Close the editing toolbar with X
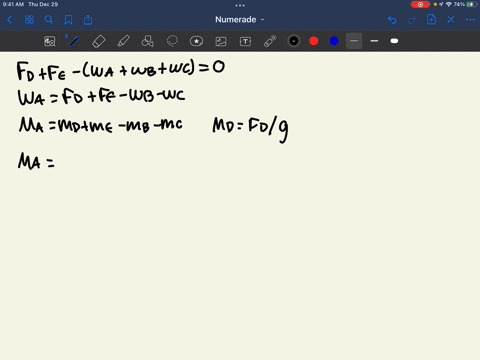This screenshot has height=360, width=480. [451, 20]
